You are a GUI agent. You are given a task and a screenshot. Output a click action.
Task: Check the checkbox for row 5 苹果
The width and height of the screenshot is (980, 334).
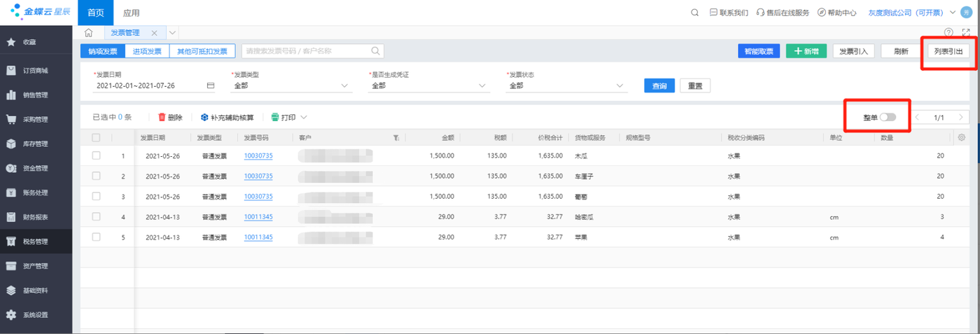click(96, 237)
